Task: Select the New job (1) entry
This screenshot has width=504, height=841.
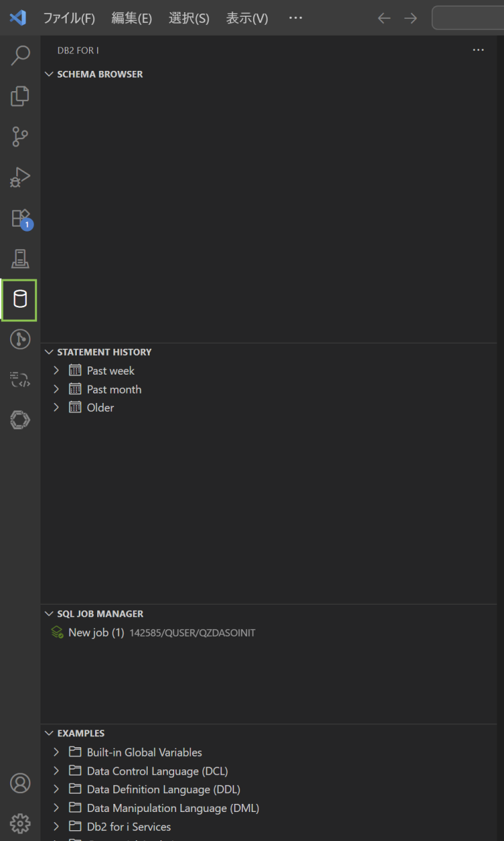Action: pos(96,633)
